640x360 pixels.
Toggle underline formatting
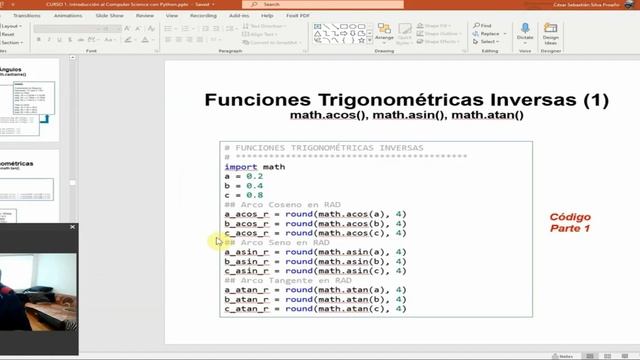[60, 40]
